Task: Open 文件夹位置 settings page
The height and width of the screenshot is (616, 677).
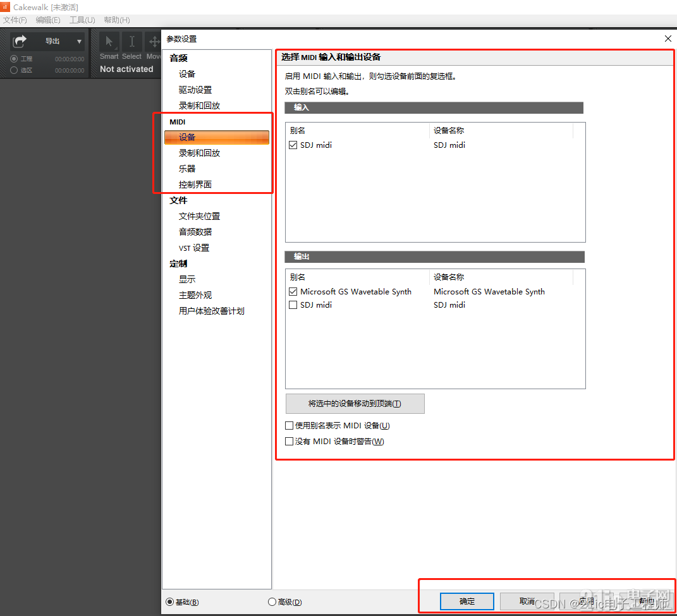Action: [200, 216]
